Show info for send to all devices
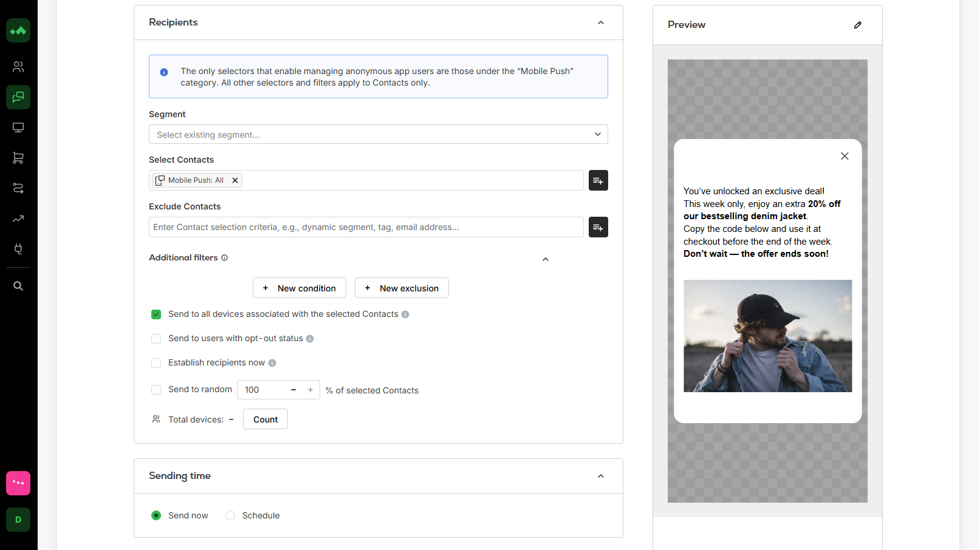 coord(405,314)
